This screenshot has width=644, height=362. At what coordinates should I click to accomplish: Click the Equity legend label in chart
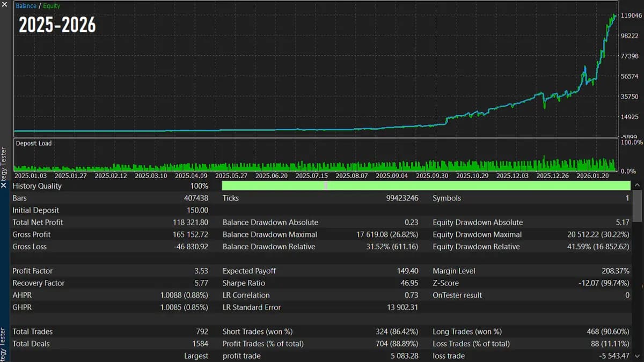point(51,6)
